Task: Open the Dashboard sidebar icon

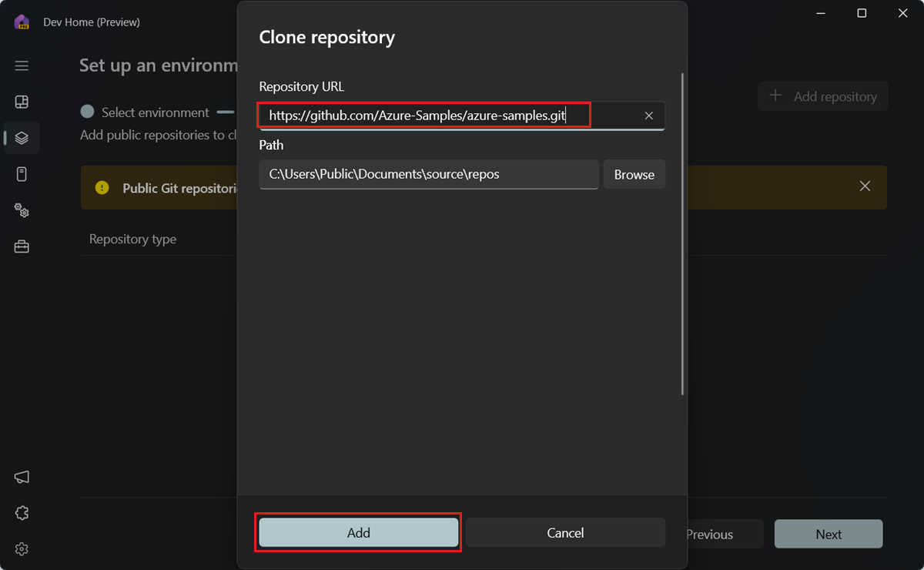Action: click(22, 102)
